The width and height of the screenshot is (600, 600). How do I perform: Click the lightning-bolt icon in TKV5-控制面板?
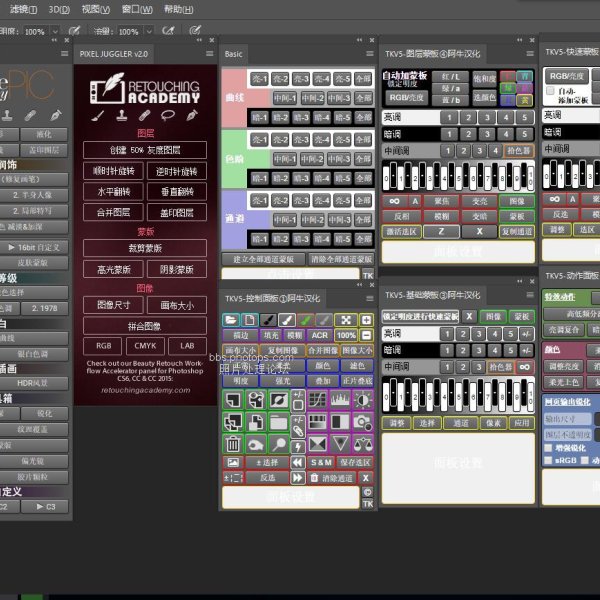[x=298, y=446]
